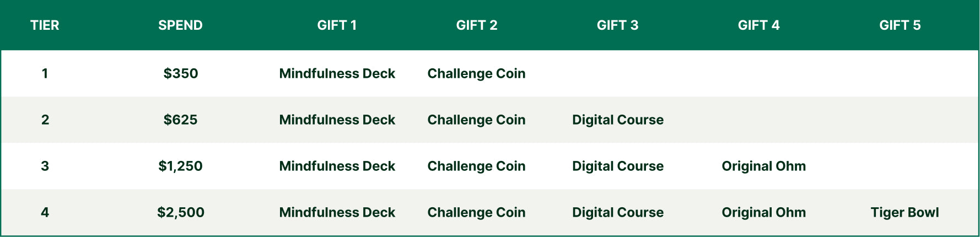Select Original Ohm in the $2,500 row
980x237 pixels.
pos(763,212)
